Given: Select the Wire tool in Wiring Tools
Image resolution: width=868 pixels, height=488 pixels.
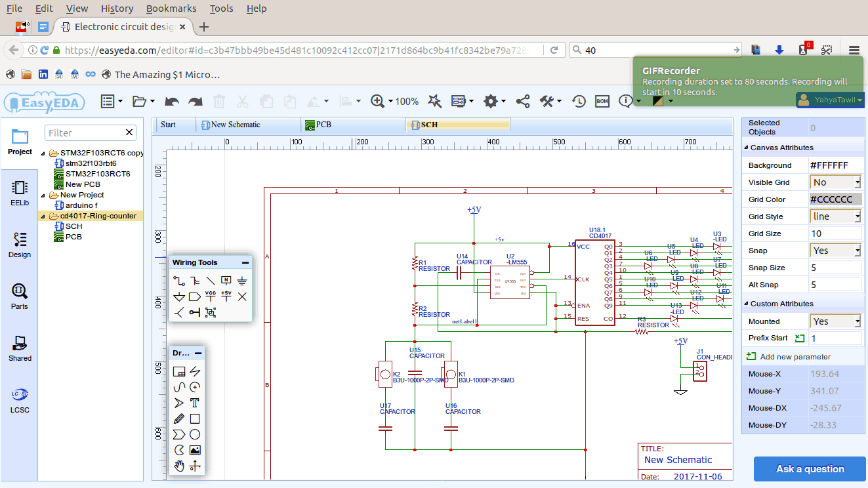Looking at the screenshot, I should [178, 280].
